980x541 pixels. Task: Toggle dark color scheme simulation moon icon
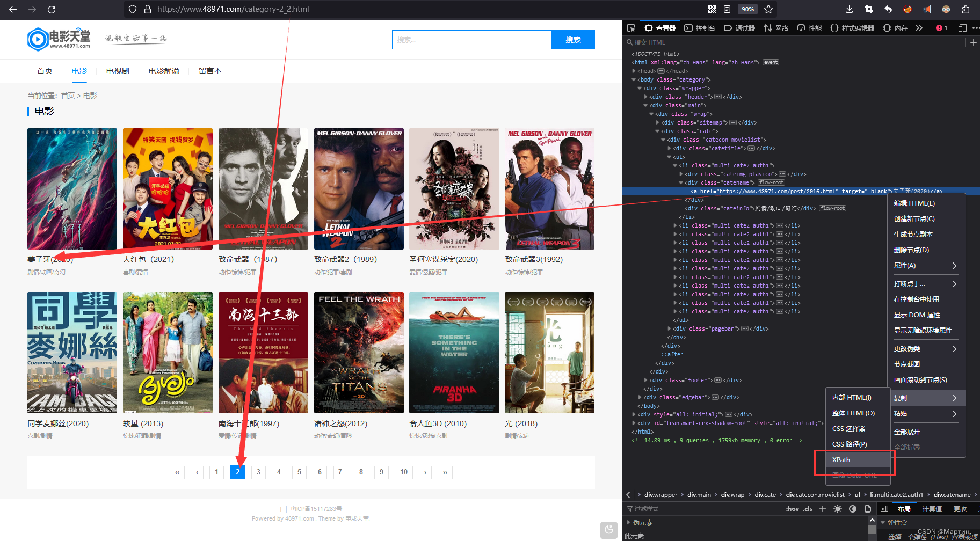(853, 509)
